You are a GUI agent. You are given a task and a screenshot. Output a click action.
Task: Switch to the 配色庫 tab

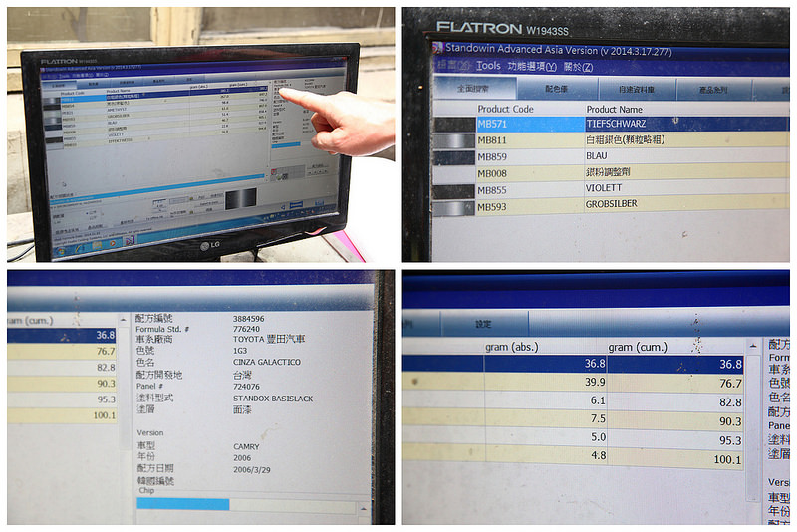[x=558, y=89]
